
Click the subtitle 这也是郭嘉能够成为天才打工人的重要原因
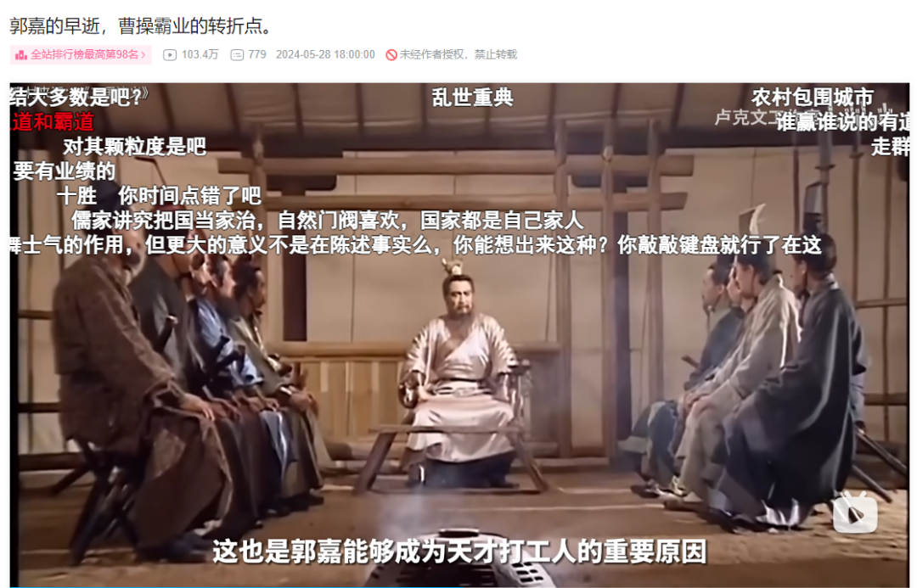pyautogui.click(x=459, y=552)
